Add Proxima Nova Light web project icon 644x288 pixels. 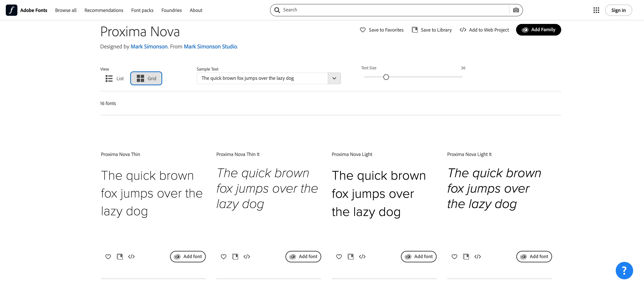[362, 256]
